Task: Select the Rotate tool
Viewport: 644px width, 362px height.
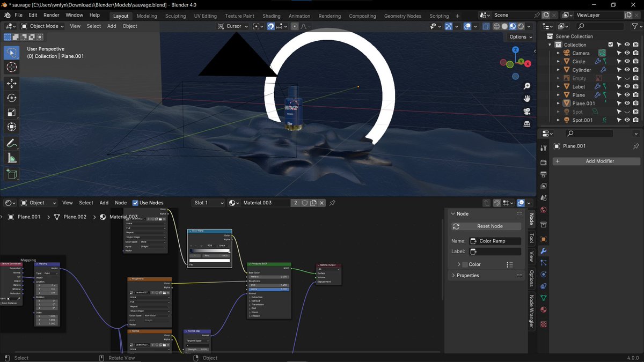Action: [12, 98]
